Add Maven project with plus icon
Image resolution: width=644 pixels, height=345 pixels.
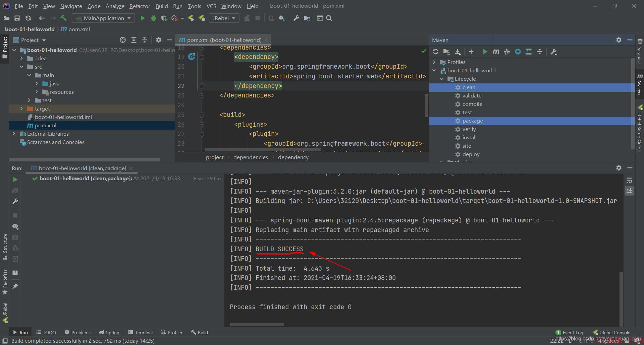click(x=471, y=52)
